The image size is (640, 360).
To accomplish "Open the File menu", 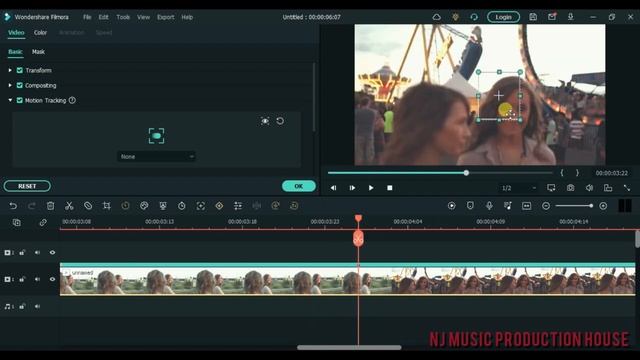I will [x=87, y=17].
